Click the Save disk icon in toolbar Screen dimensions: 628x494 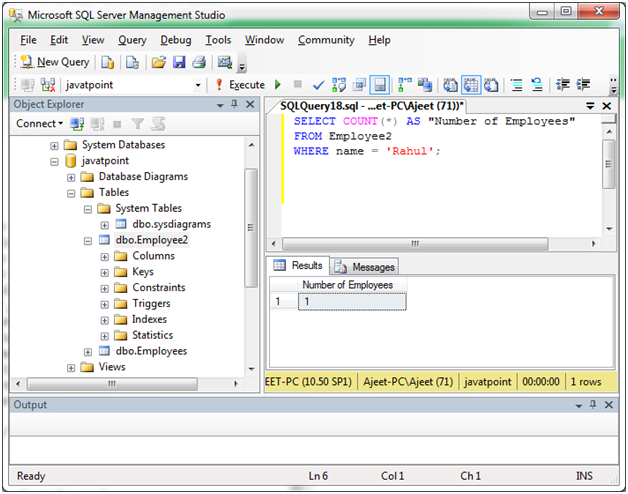pyautogui.click(x=179, y=62)
